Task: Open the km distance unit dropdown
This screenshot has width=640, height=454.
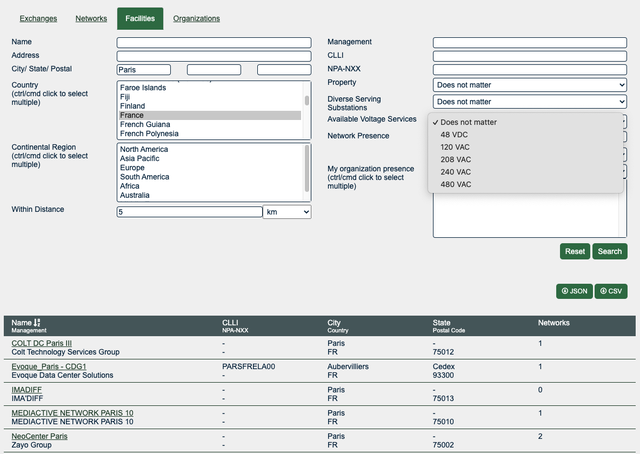Action: [287, 212]
